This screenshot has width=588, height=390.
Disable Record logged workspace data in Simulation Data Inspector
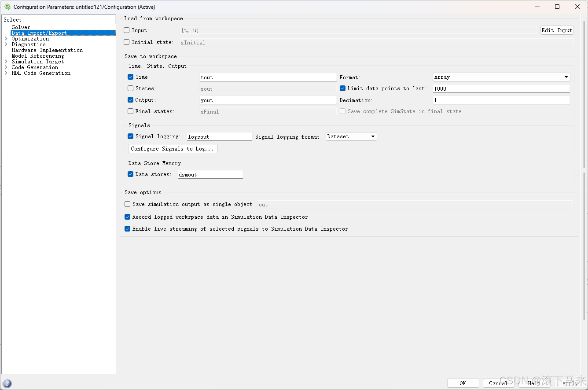pyautogui.click(x=127, y=217)
